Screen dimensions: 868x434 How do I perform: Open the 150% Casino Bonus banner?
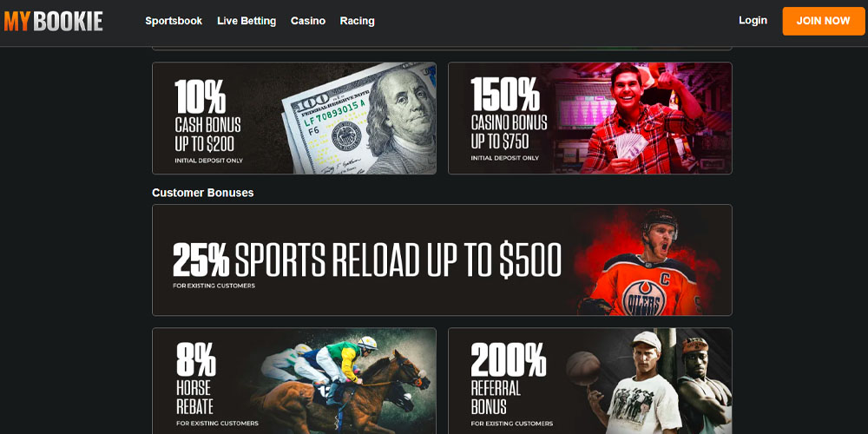point(590,118)
